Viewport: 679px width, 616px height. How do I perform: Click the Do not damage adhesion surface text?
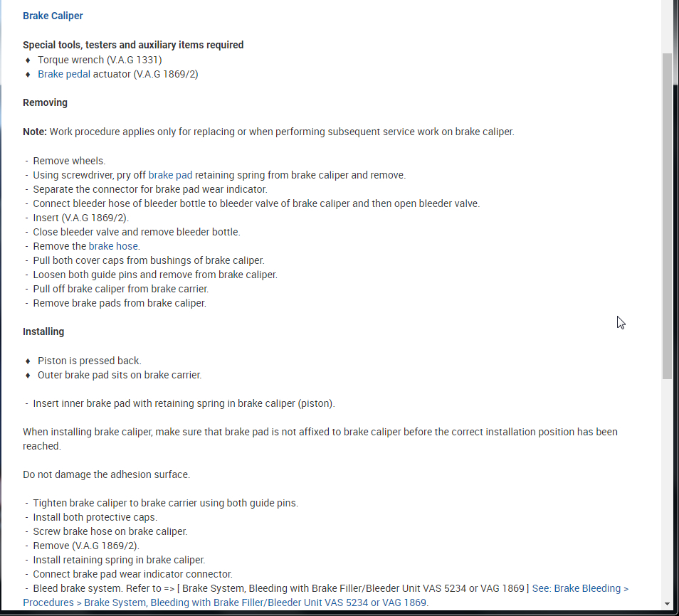(106, 474)
